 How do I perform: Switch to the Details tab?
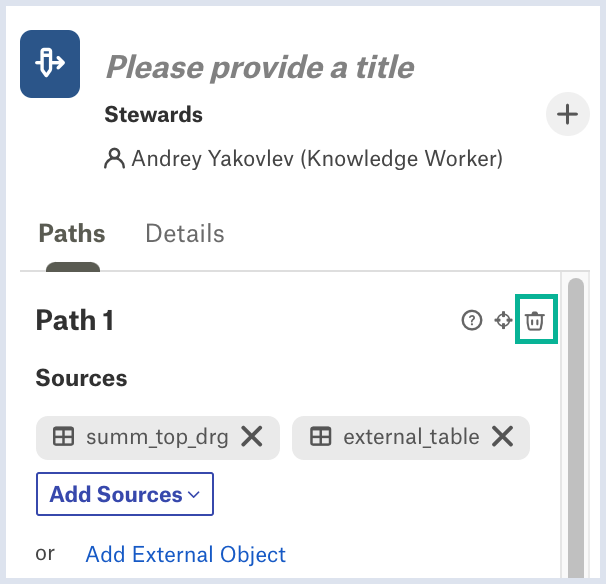(185, 233)
